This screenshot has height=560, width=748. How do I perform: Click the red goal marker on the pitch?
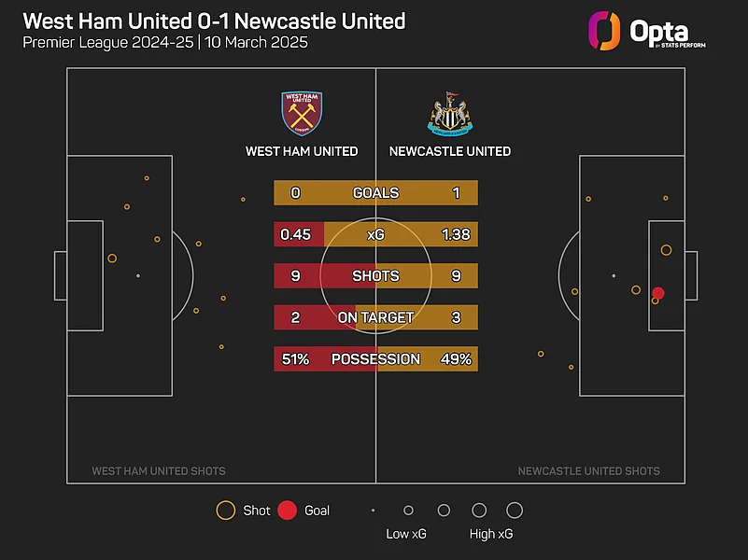[657, 293]
